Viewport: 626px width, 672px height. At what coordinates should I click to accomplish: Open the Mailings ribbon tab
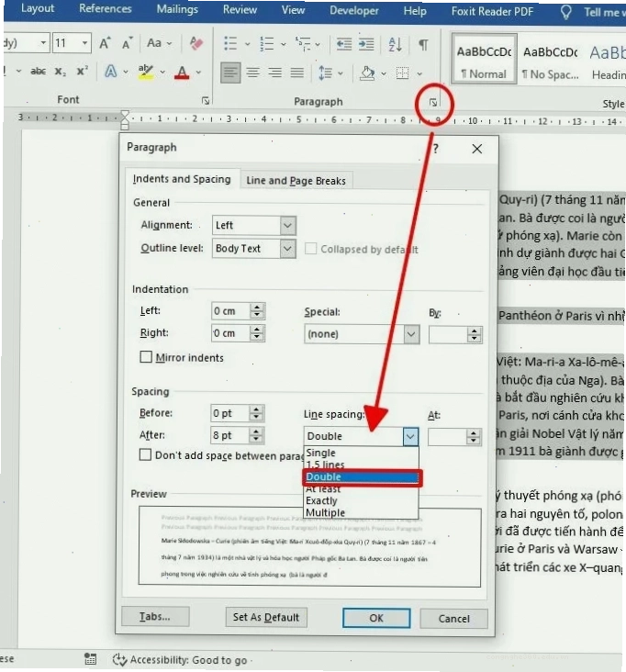pos(177,9)
